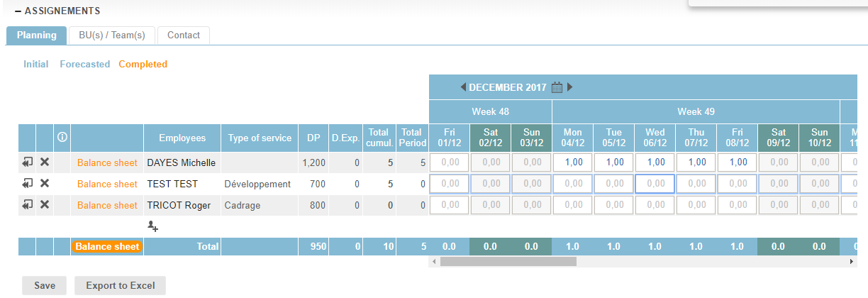Click Export to Excel button
This screenshot has height=298, width=868.
[120, 285]
